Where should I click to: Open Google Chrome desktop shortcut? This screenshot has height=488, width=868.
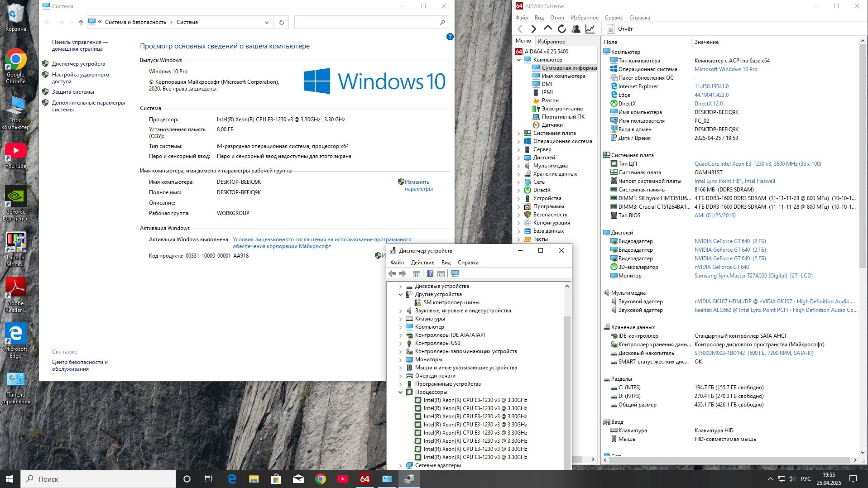coord(16,66)
